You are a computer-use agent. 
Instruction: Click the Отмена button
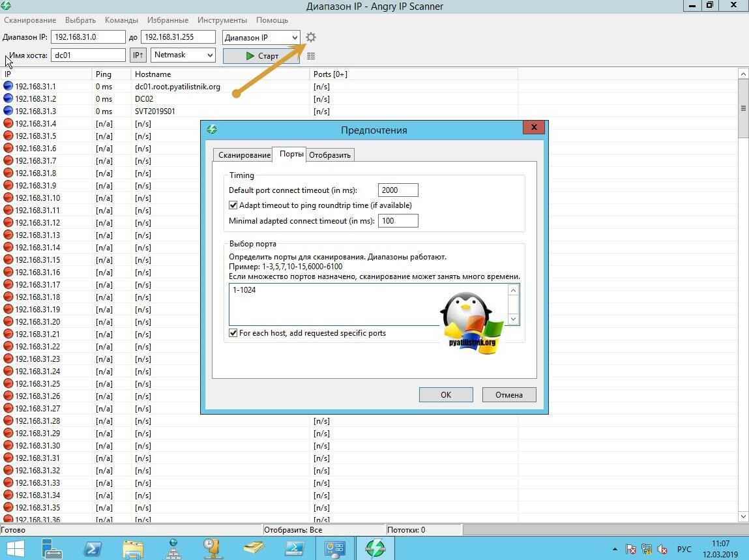click(509, 394)
